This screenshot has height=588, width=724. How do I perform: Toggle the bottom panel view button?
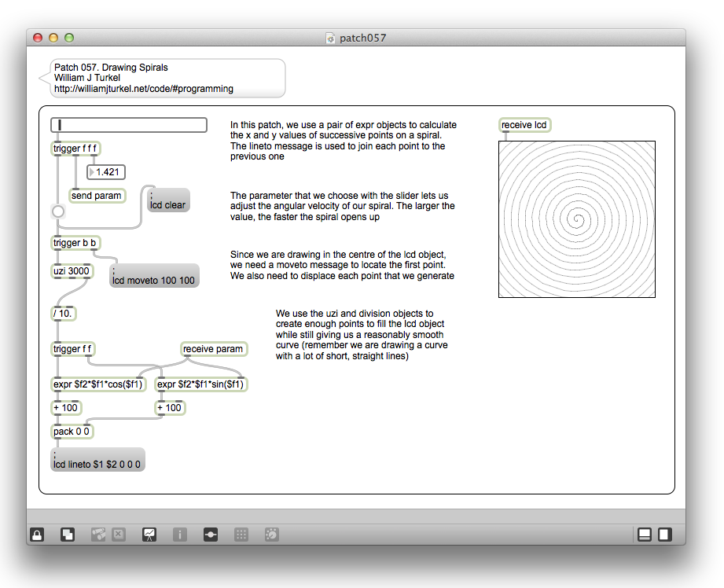tap(645, 535)
